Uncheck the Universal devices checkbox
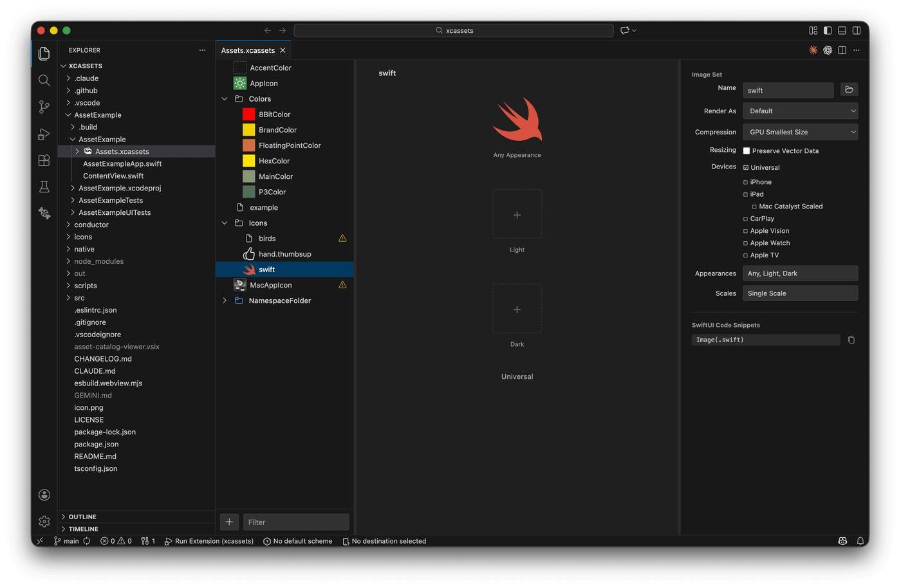The height and width of the screenshot is (588, 901). point(746,168)
